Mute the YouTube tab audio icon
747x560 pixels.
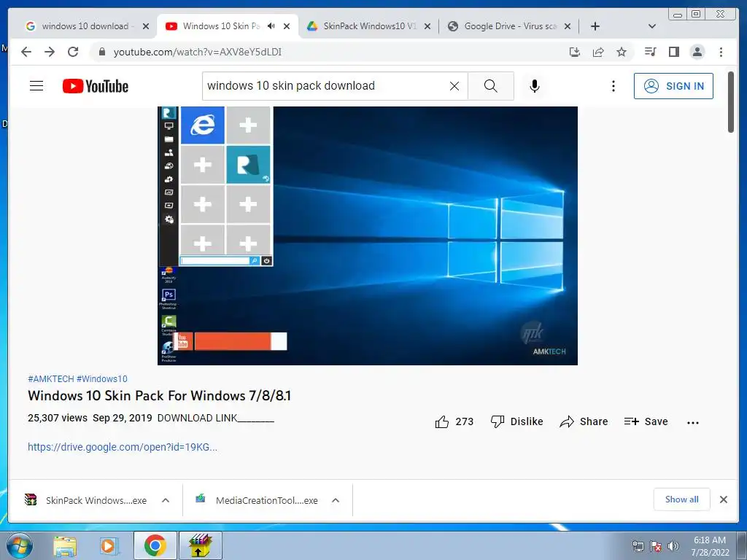271,26
